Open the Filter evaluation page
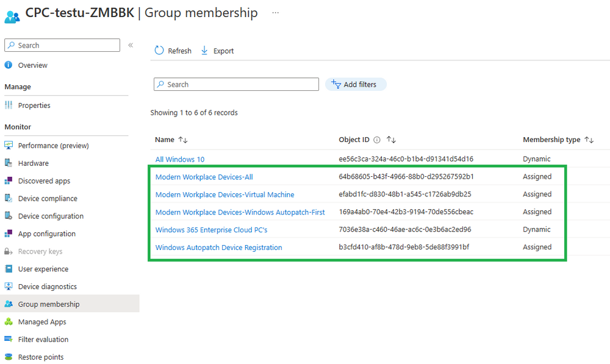The height and width of the screenshot is (364, 610). click(x=43, y=340)
